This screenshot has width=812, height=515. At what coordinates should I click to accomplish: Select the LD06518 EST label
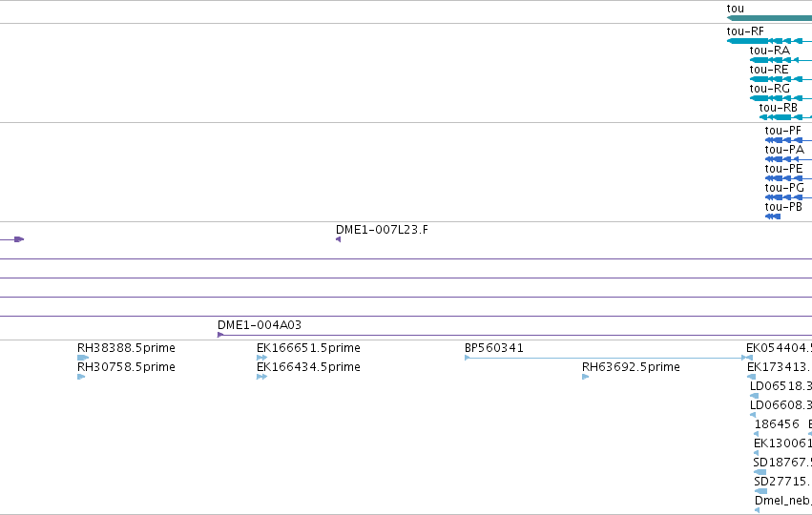click(x=781, y=386)
